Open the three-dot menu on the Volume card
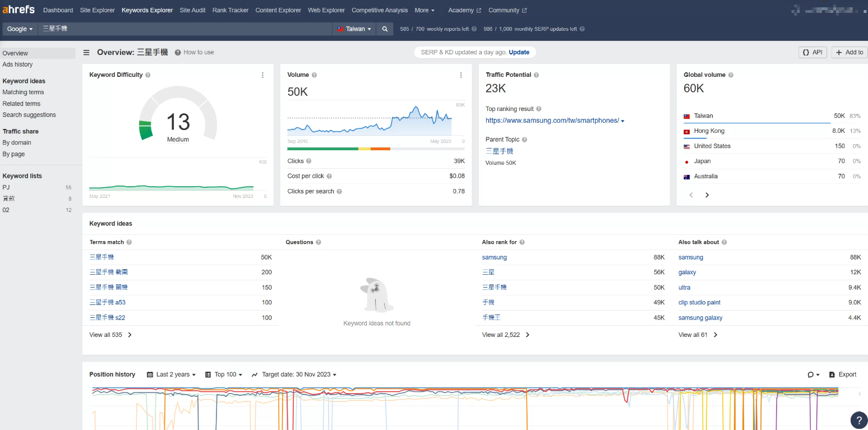The width and height of the screenshot is (868, 430). click(x=461, y=75)
